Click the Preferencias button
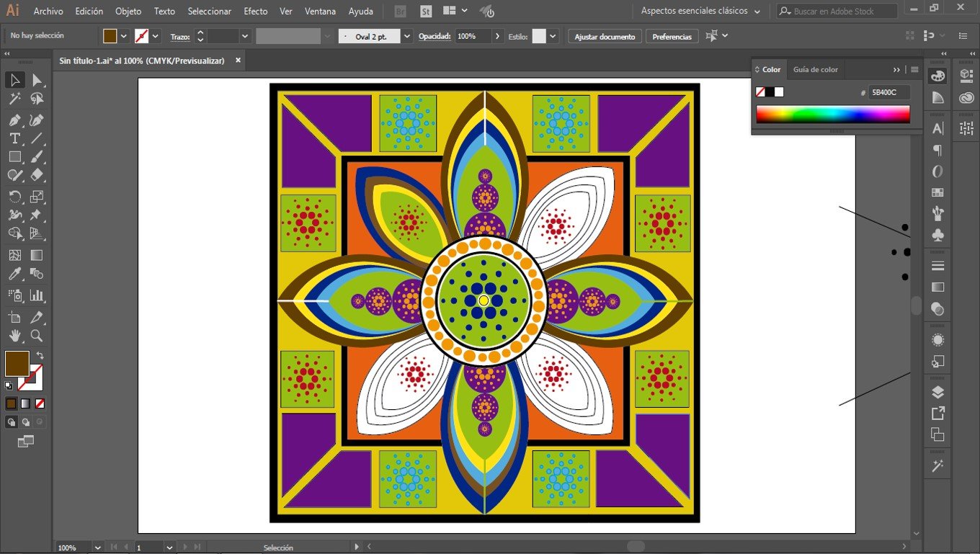 (672, 37)
